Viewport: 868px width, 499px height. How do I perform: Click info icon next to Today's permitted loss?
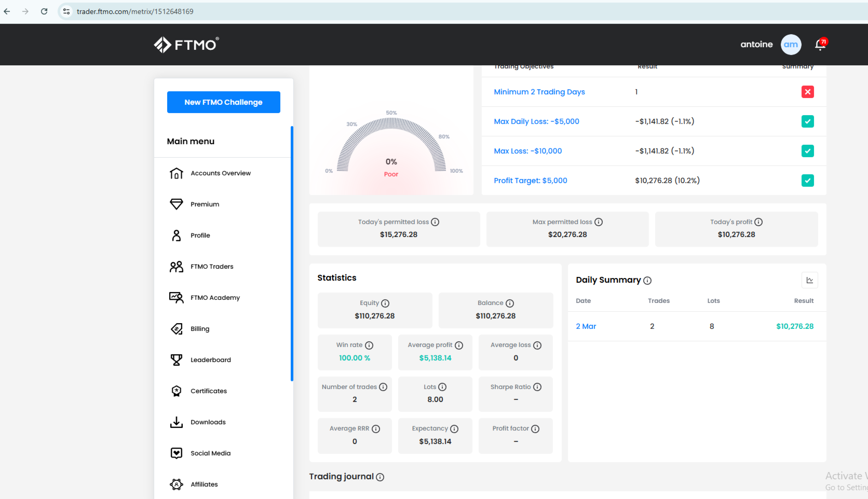pos(435,222)
